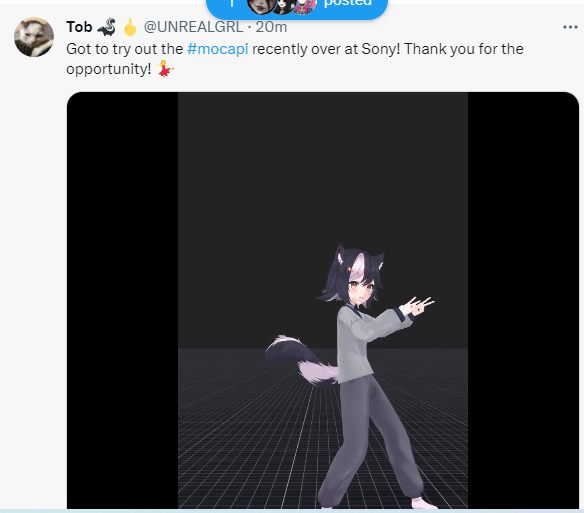Screen dimensions: 584x513
Task: Open the tweet via the 20m timestamp
Action: (x=271, y=27)
